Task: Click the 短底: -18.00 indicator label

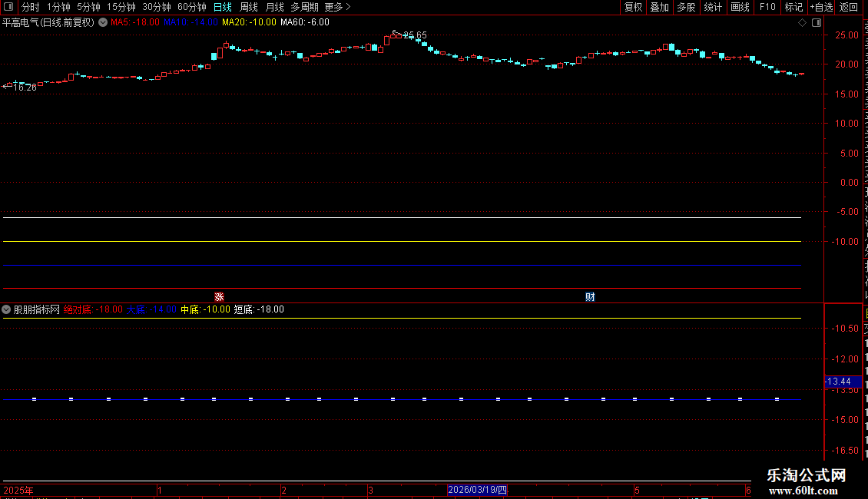Action: click(259, 309)
